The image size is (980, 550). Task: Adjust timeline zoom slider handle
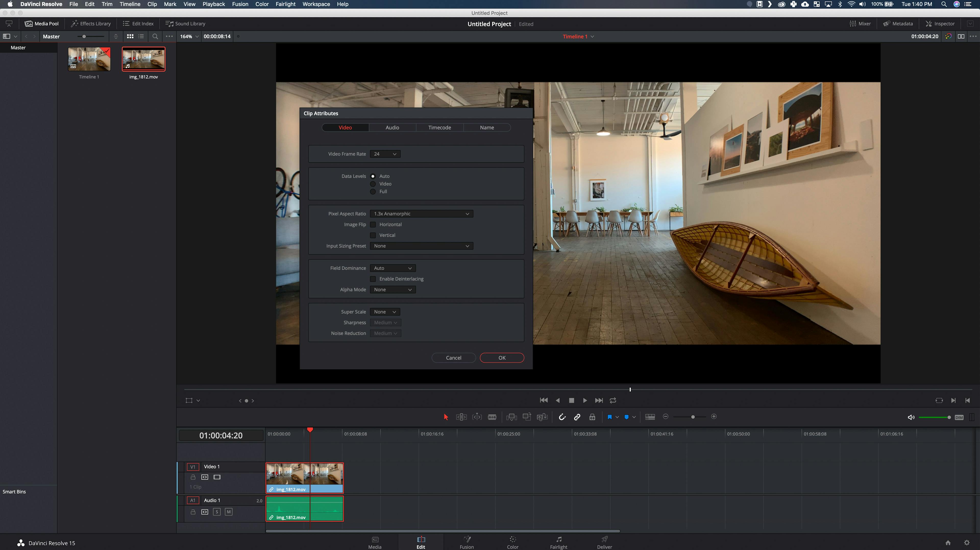coord(693,417)
